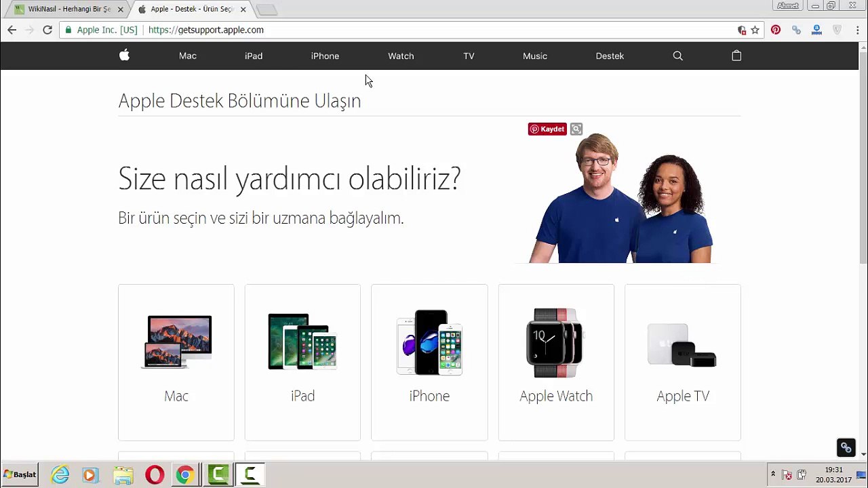Click 'Apple Destek Bölümüne Ulaşın' heading

point(239,101)
